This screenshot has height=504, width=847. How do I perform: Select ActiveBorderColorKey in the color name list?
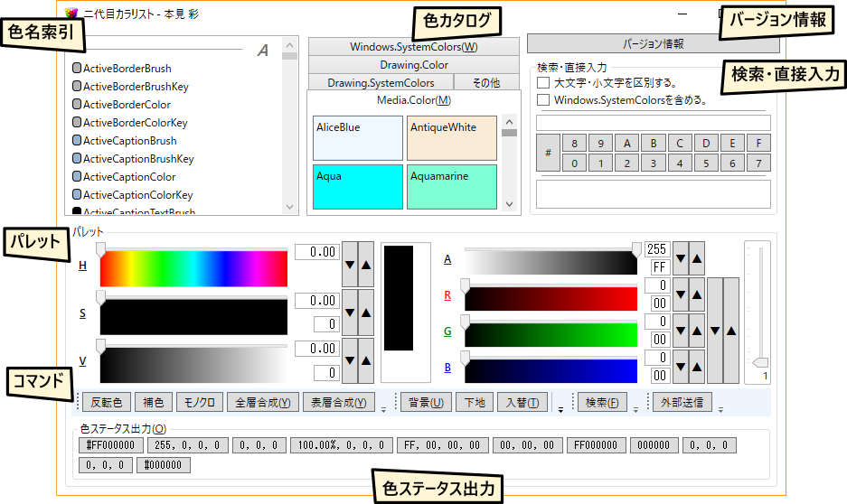[x=130, y=123]
